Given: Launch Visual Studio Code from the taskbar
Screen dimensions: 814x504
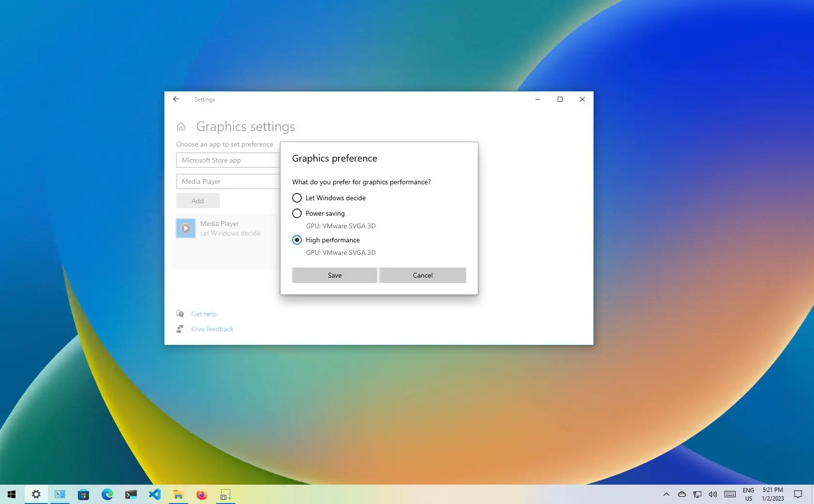Looking at the screenshot, I should coord(154,494).
